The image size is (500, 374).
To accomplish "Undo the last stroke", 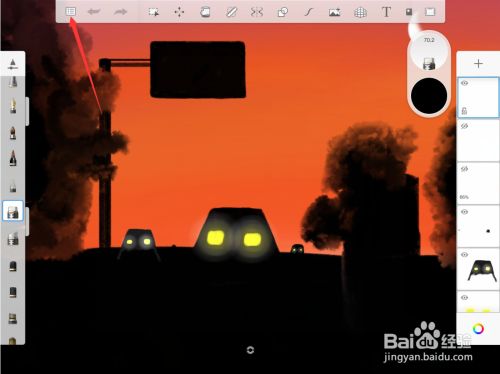I will click(94, 12).
